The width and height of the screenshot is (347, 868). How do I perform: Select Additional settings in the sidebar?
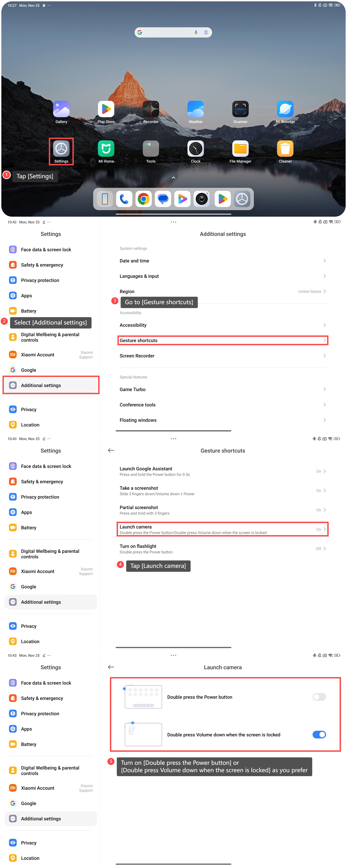tap(51, 385)
